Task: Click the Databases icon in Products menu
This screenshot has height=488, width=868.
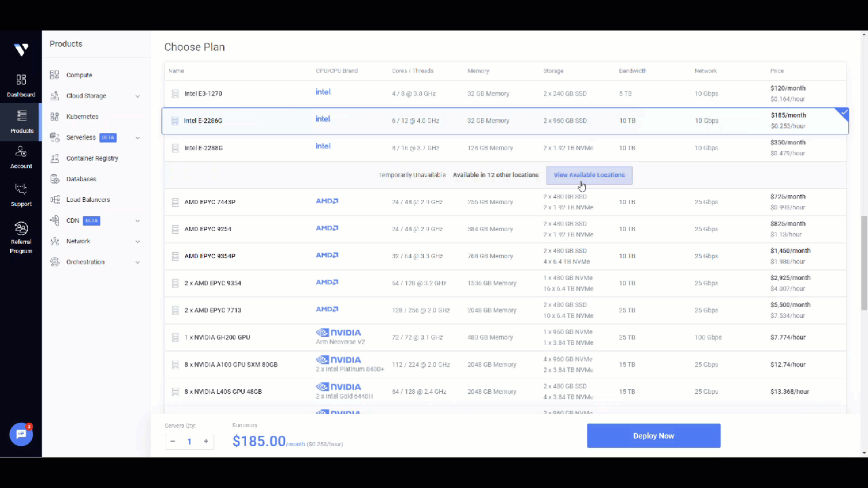Action: tap(54, 179)
